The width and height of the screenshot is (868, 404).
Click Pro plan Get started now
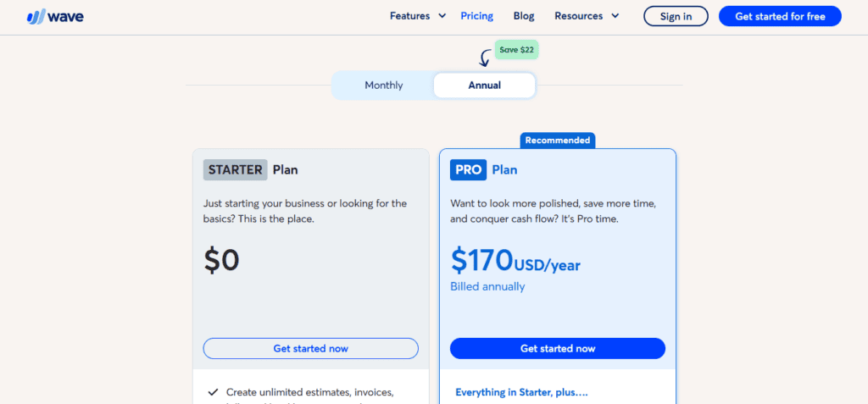[558, 349]
